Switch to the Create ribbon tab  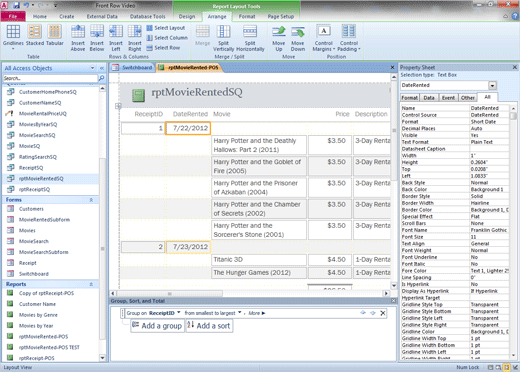67,16
